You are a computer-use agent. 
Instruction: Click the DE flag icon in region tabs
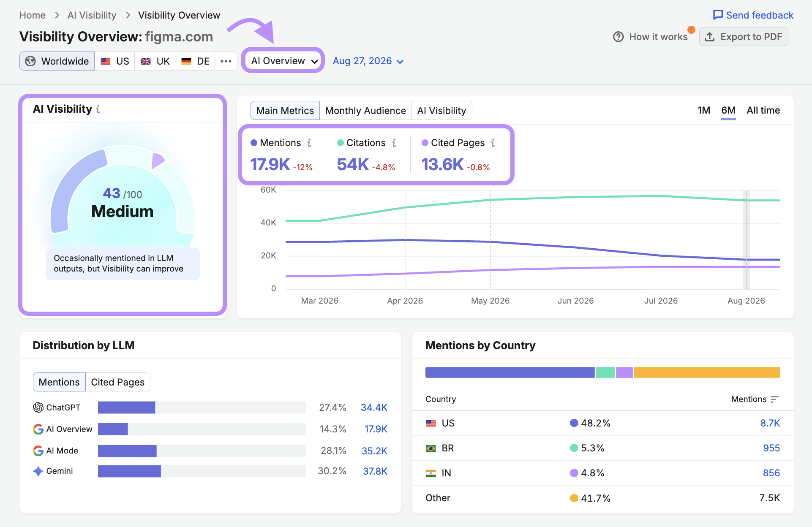(x=186, y=61)
